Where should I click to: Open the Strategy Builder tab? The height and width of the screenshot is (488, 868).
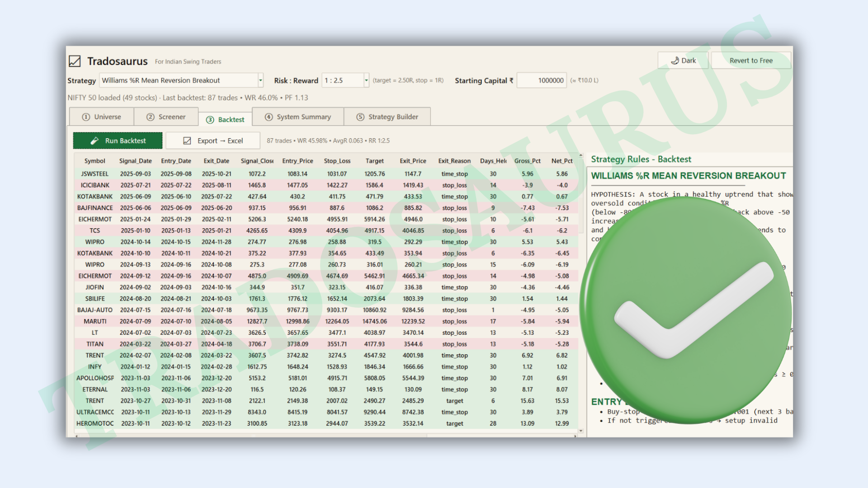click(387, 117)
